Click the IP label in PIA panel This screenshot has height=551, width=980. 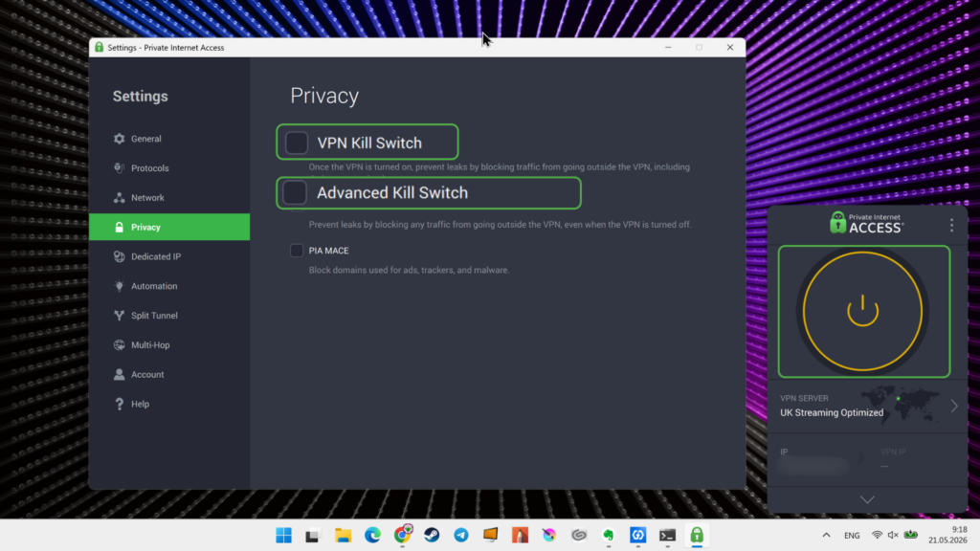pos(784,452)
